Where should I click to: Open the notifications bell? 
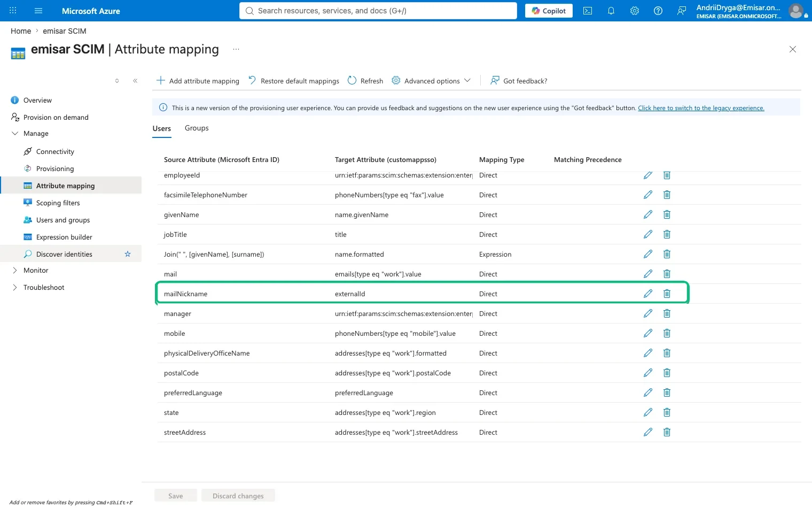click(611, 11)
